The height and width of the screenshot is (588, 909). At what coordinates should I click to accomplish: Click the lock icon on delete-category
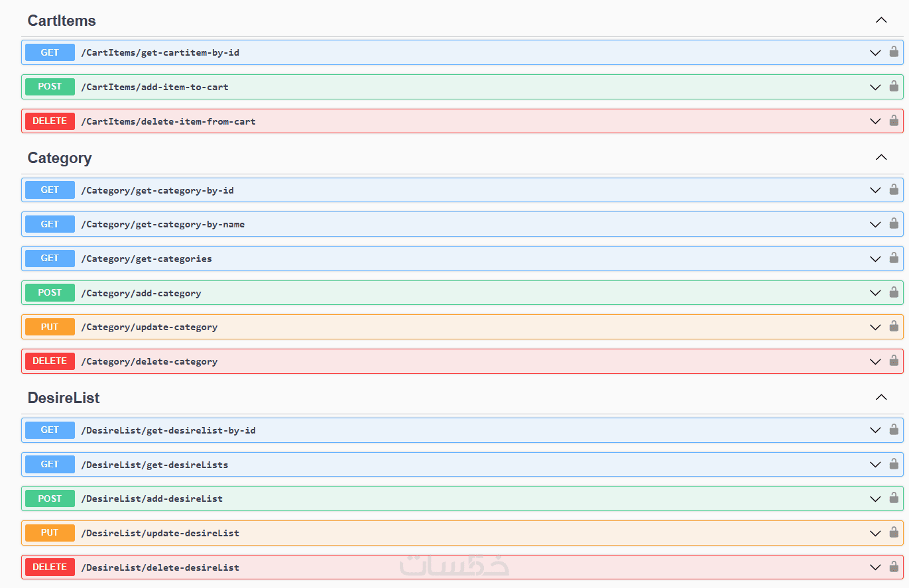coord(894,361)
